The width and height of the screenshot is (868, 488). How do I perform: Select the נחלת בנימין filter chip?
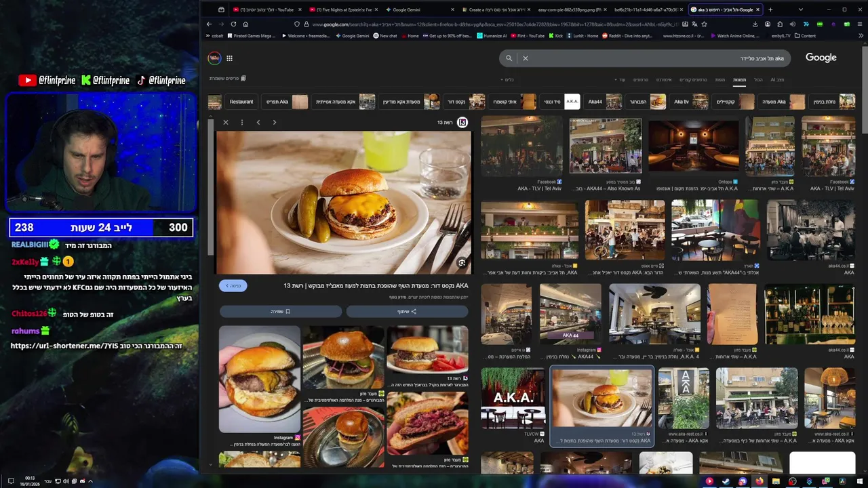pyautogui.click(x=832, y=102)
